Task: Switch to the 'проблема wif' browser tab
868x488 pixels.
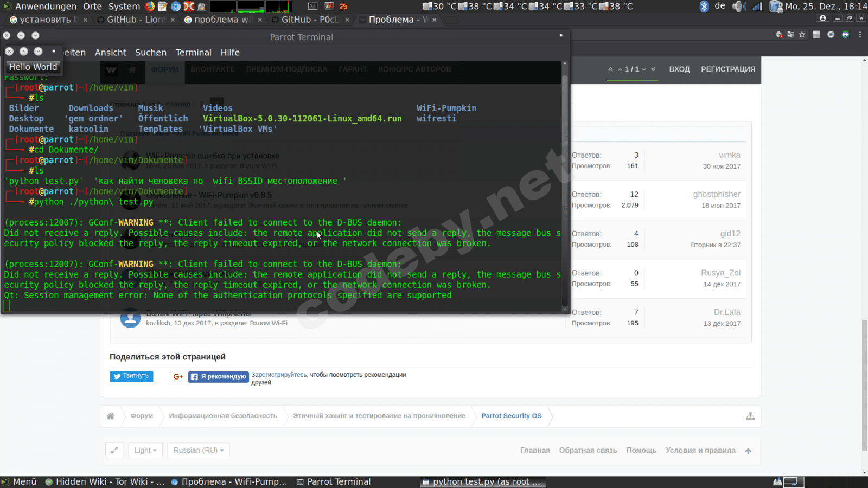Action: pos(224,20)
